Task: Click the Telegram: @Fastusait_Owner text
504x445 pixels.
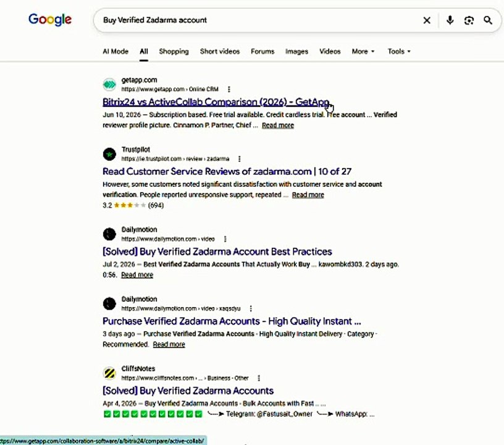Action: (x=269, y=414)
